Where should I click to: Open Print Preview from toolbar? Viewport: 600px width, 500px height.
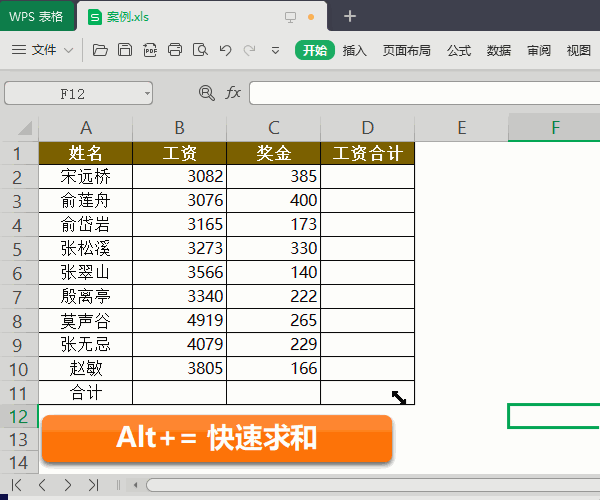(200, 50)
